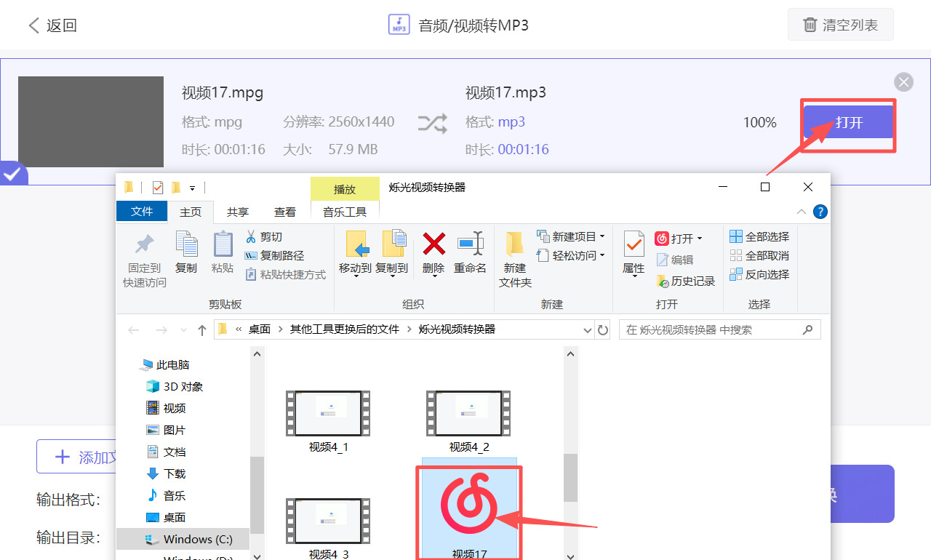931x560 pixels.
Task: Click 清空列表 trash icon to clear list
Action: coord(810,24)
